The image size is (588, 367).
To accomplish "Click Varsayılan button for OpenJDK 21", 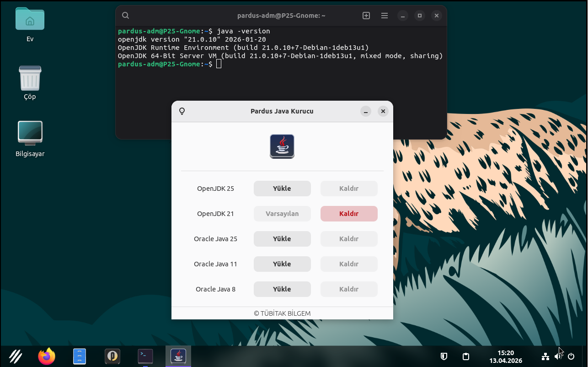I will point(282,214).
